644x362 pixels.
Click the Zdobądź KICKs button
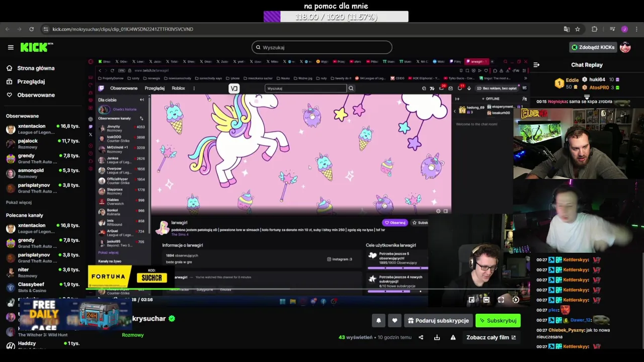click(593, 47)
